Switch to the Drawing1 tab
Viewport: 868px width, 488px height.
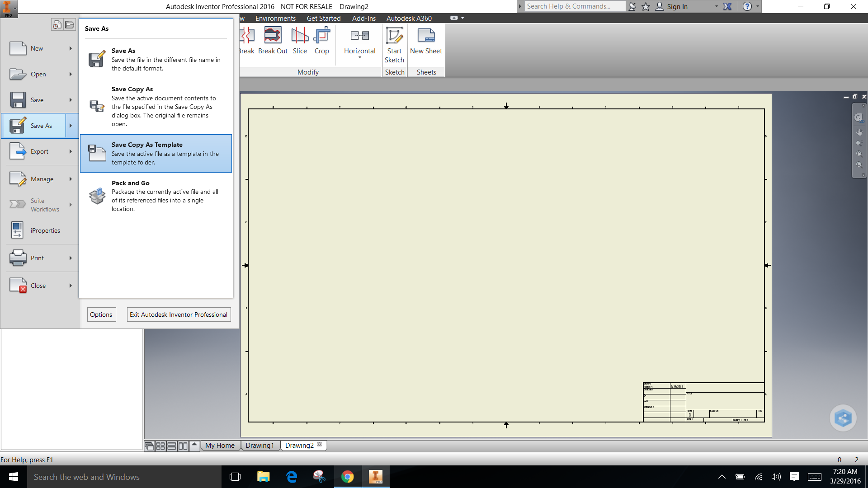[260, 445]
